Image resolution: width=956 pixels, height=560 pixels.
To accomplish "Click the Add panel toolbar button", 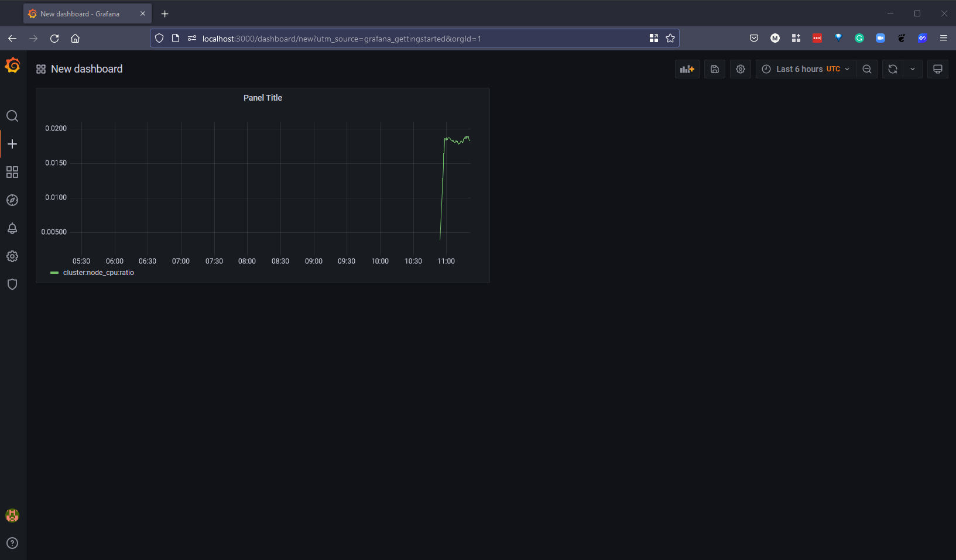I will (687, 69).
